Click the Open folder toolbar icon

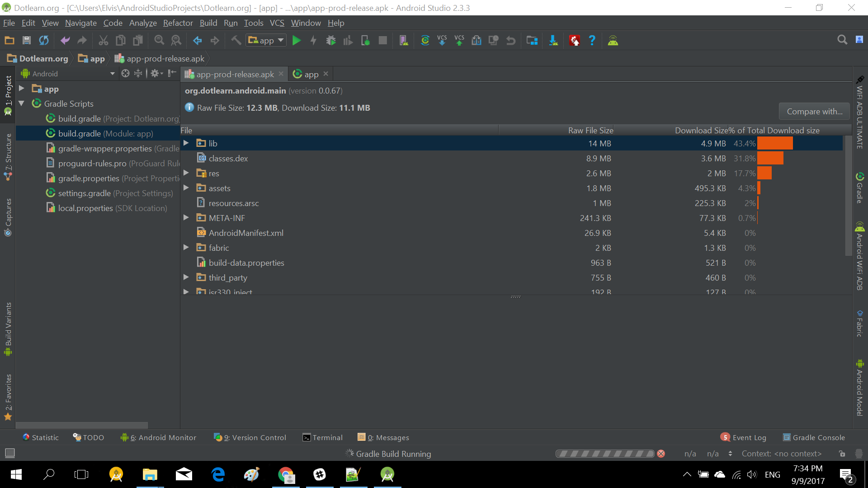coord(9,41)
